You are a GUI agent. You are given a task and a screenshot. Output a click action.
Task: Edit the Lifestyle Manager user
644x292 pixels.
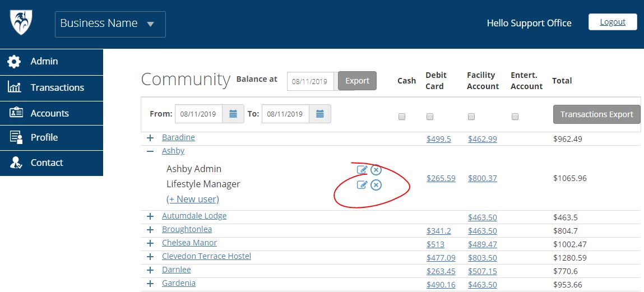pyautogui.click(x=362, y=184)
